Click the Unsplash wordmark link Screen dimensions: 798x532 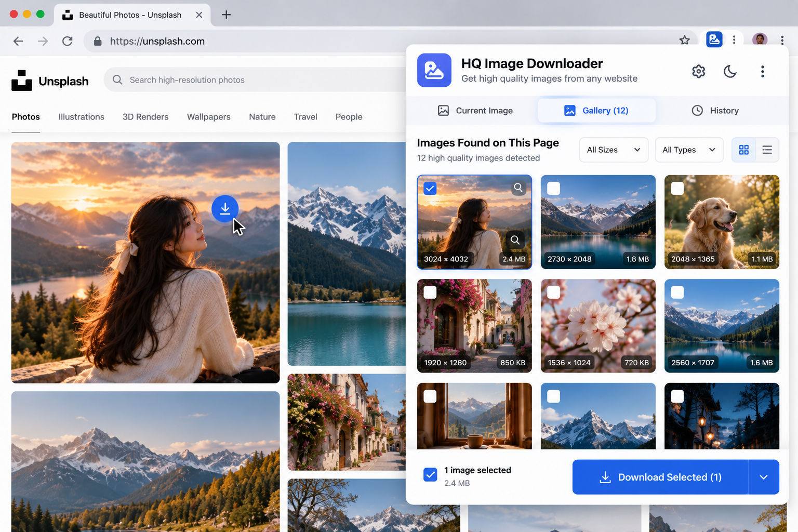63,81
